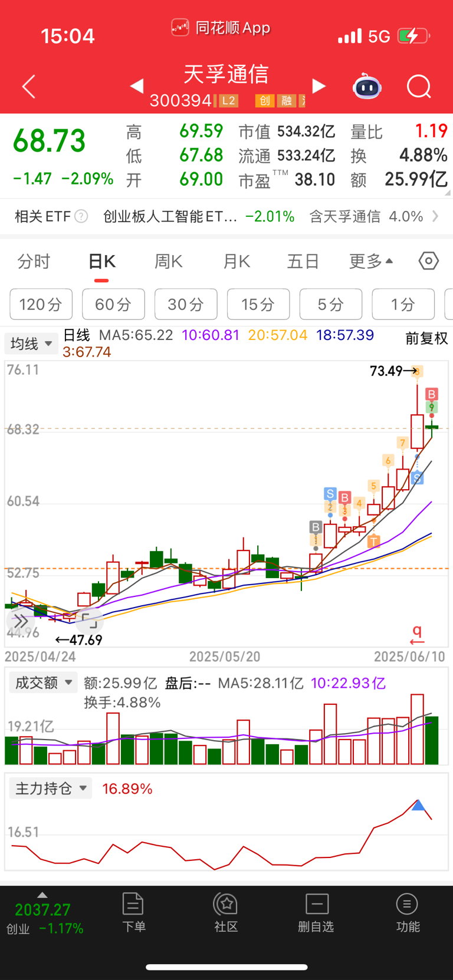This screenshot has width=453, height=980.
Task: Tap purple 10:60.81 legend value
Action: pyautogui.click(x=211, y=335)
